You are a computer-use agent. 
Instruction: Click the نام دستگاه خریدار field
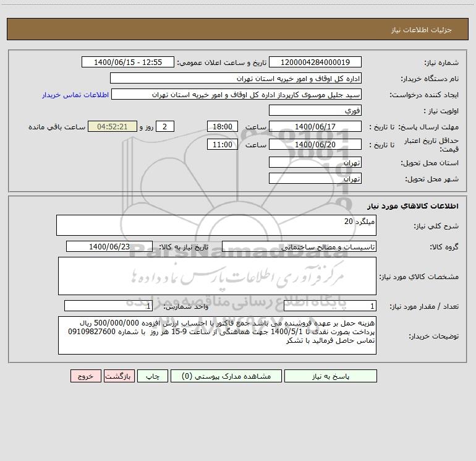(x=236, y=79)
